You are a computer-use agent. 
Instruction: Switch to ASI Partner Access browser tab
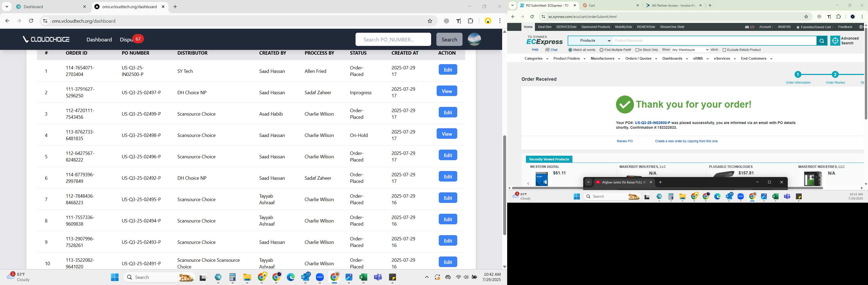click(673, 5)
